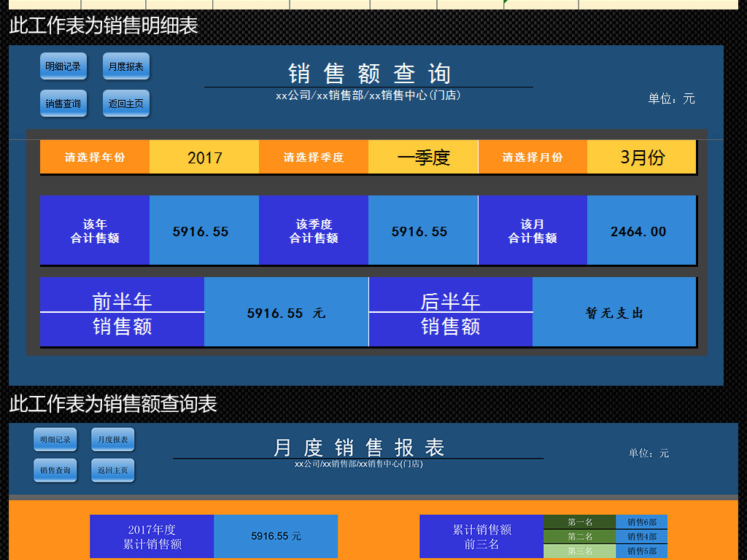Image resolution: width=747 pixels, height=560 pixels.
Task: Select the year value 2017 cell
Action: point(204,157)
